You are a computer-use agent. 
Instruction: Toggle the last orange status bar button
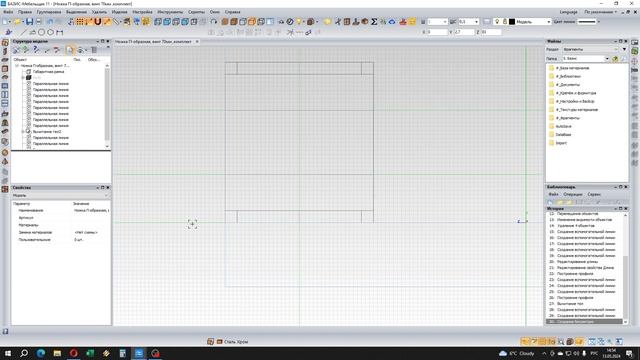pyautogui.click(x=579, y=342)
